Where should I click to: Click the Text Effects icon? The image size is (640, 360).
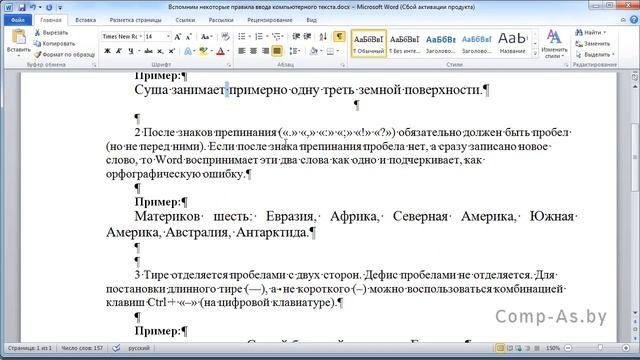[x=188, y=51]
